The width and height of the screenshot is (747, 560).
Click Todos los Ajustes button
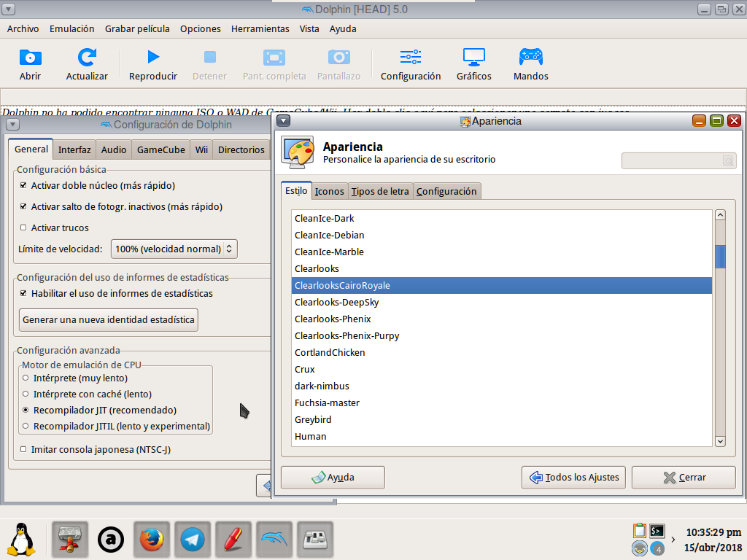(x=573, y=477)
